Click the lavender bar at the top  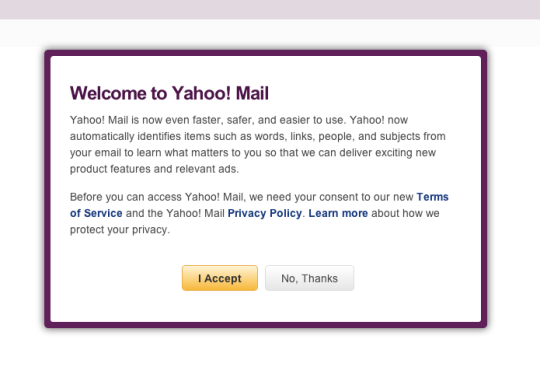click(270, 9)
